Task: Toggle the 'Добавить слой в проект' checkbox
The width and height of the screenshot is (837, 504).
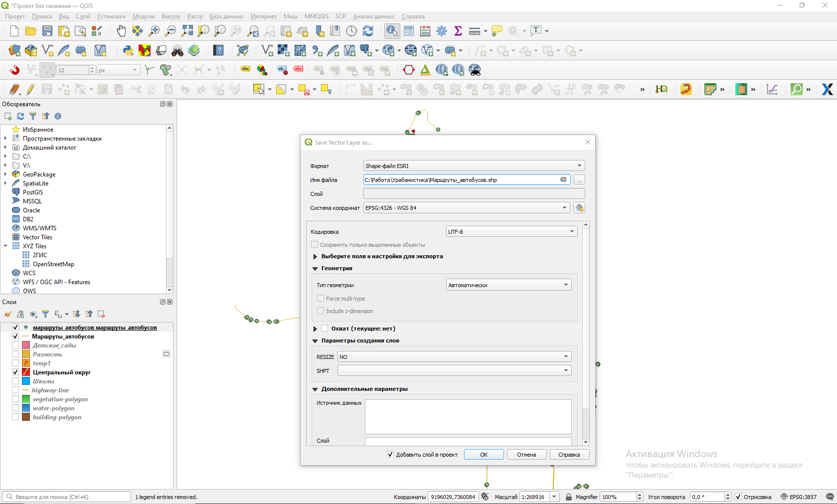Action: [x=390, y=454]
